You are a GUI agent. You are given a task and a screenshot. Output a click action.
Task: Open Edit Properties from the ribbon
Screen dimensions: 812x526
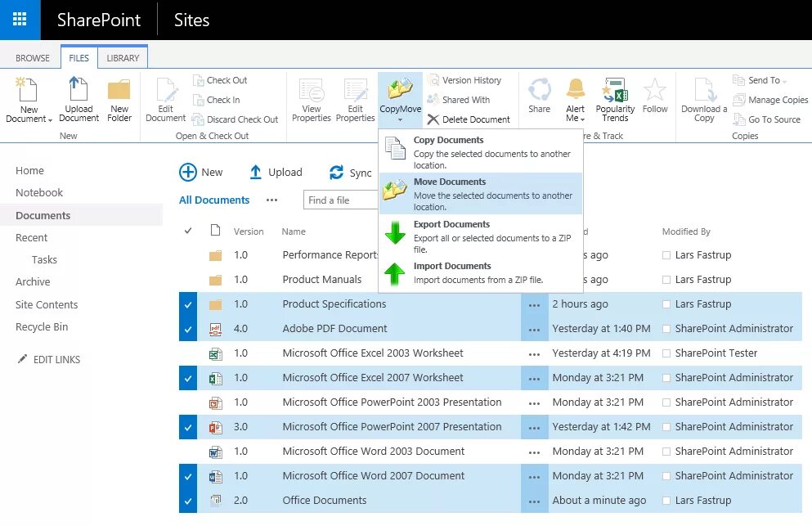click(355, 100)
